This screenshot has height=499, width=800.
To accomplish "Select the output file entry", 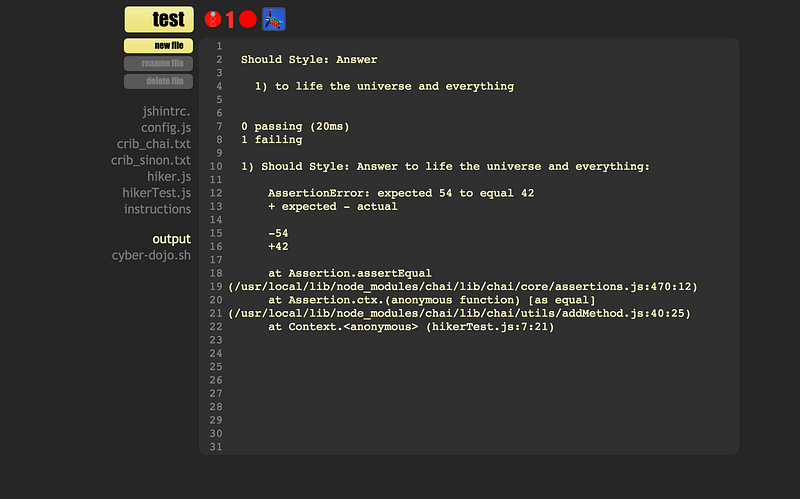I will (171, 239).
